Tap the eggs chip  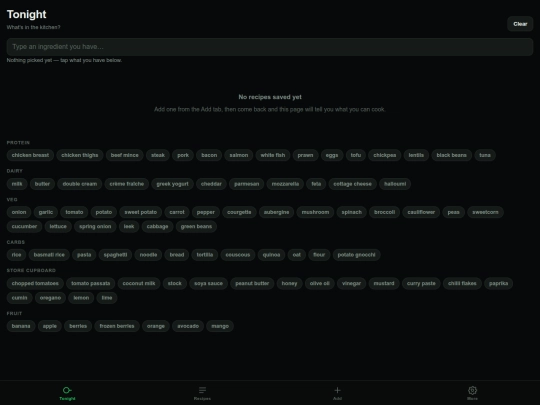coord(332,155)
